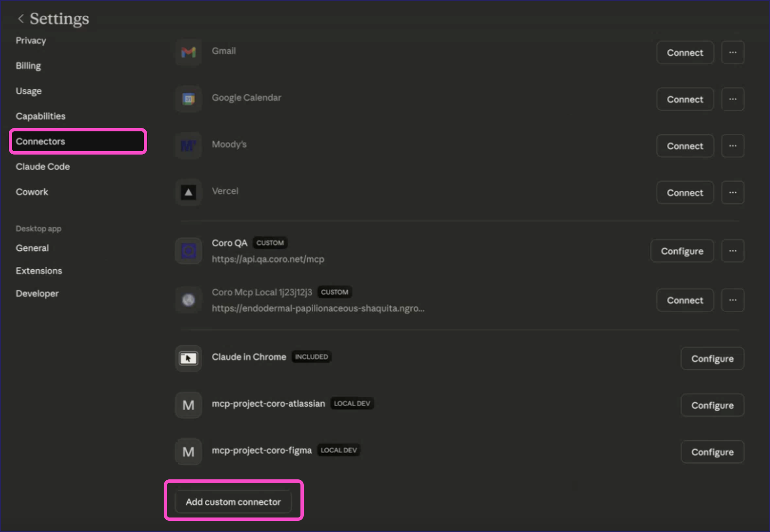
Task: Open the overflow menu for Gmail
Action: tap(732, 52)
